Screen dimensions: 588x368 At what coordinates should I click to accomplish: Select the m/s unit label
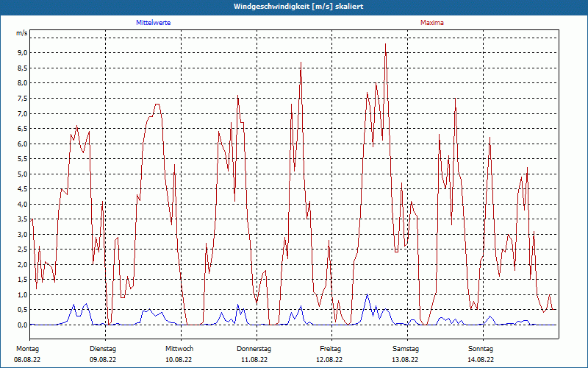pos(21,33)
